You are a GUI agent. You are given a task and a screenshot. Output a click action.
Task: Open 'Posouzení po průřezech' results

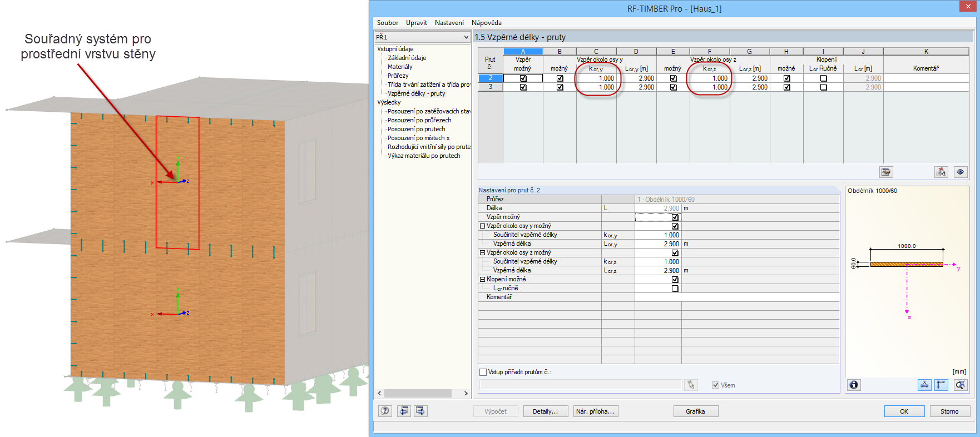[x=419, y=120]
